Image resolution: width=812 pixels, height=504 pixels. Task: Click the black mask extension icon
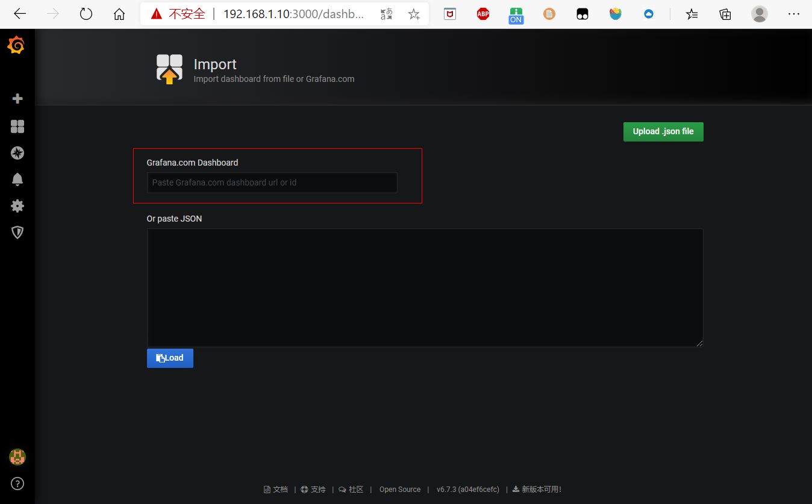click(582, 14)
